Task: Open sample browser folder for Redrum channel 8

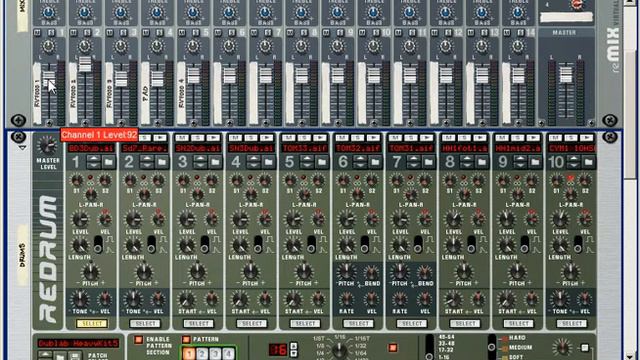Action: point(482,162)
